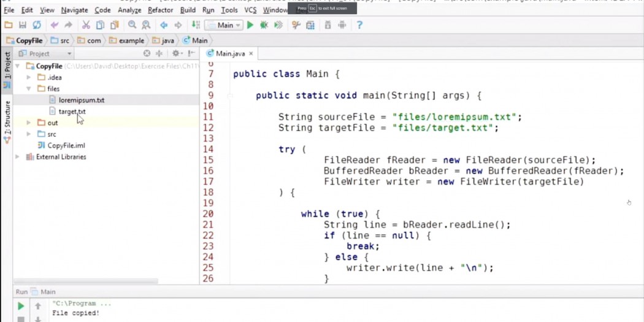Select loremipsum.txt in the project tree

[x=81, y=100]
